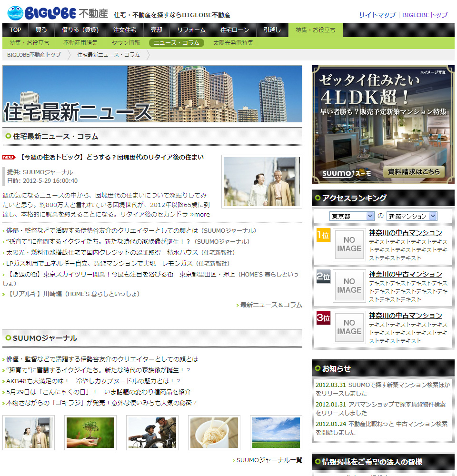Screen dimensions: 457x476
Task: Open the イクジイ article with (SUUMOジャーナル) source
Action: tap(128, 242)
